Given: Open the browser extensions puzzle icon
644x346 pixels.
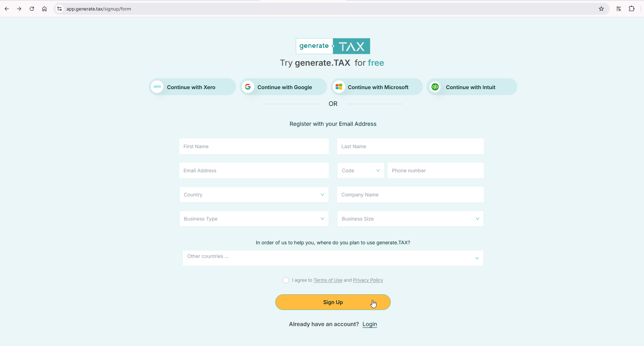Looking at the screenshot, I should pyautogui.click(x=631, y=9).
